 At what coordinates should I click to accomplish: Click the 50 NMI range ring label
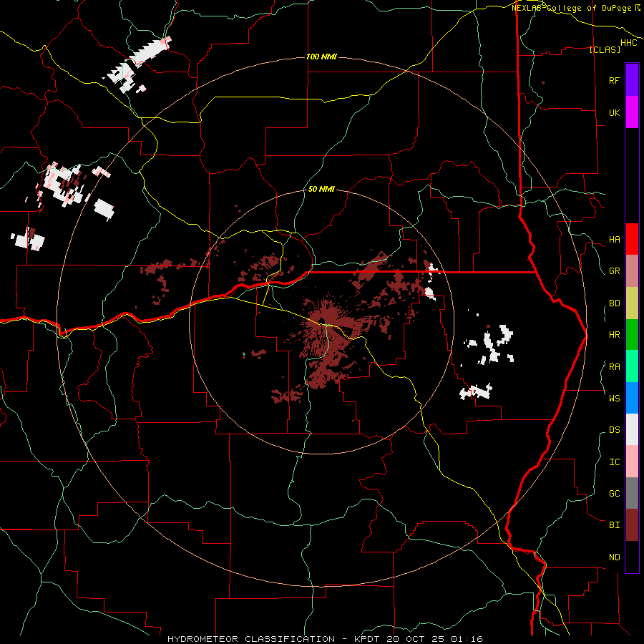(x=321, y=189)
